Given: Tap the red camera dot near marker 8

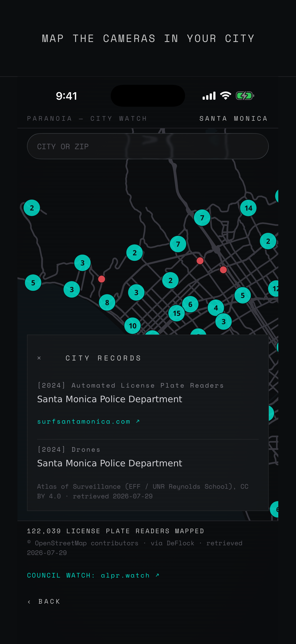Looking at the screenshot, I should tap(102, 279).
